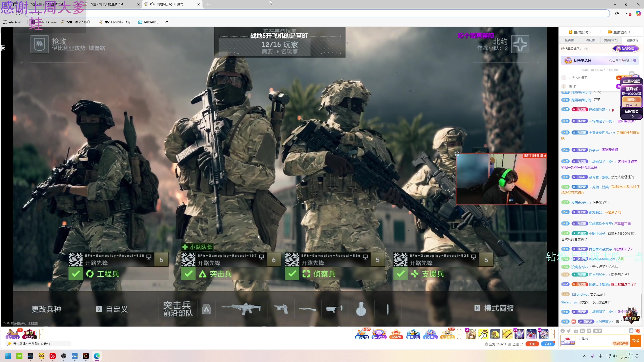Open the 超级粉丝团 巅峰赛 ranking widget

632,99
